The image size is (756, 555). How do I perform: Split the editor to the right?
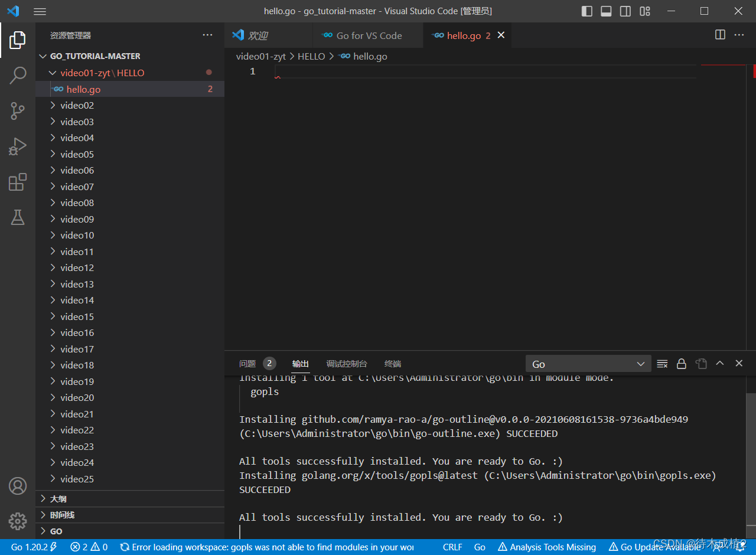tap(720, 35)
